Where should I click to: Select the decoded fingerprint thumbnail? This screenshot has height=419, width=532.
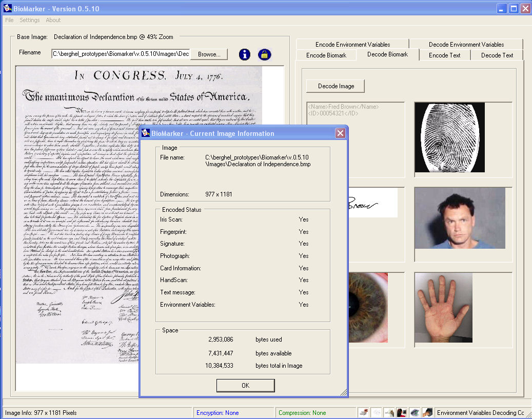449,137
